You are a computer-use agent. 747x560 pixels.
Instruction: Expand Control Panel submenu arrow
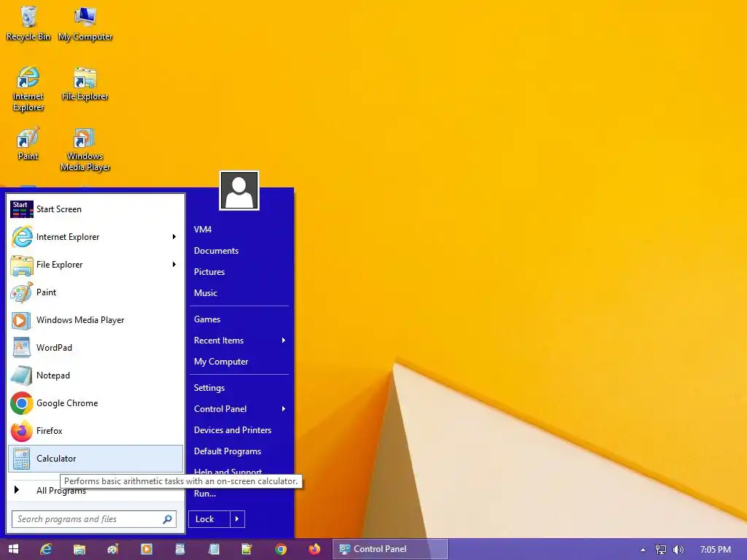click(x=284, y=408)
